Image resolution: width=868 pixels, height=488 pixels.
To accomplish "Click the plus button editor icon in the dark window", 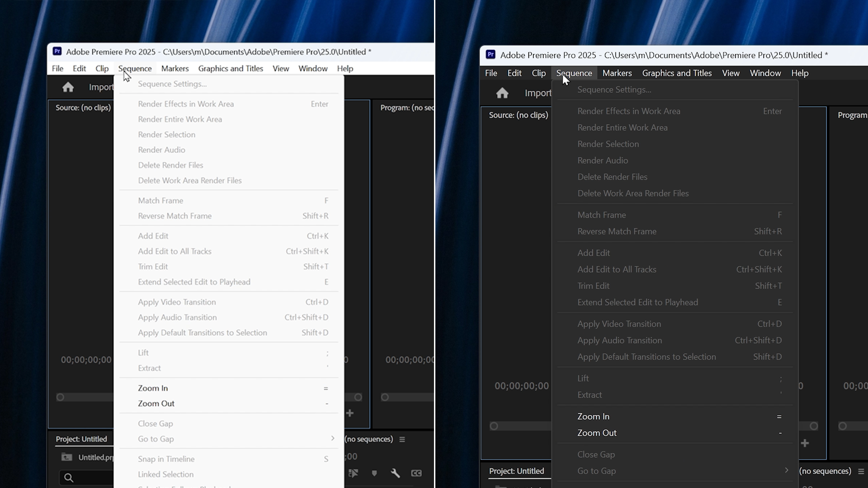I will coord(805,443).
